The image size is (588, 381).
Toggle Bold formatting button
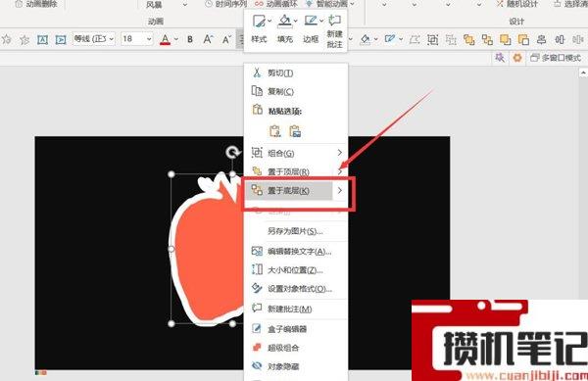pyautogui.click(x=190, y=39)
